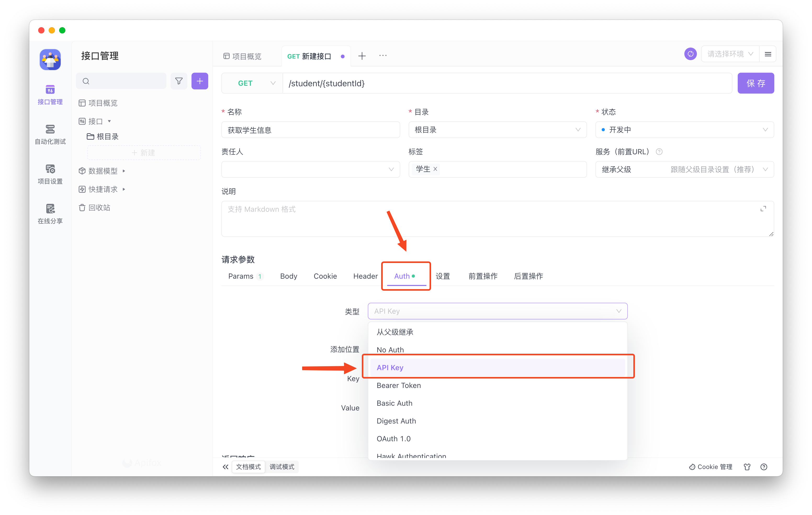Image resolution: width=812 pixels, height=515 pixels.
Task: Open the 责任人 dropdown
Action: tap(311, 169)
